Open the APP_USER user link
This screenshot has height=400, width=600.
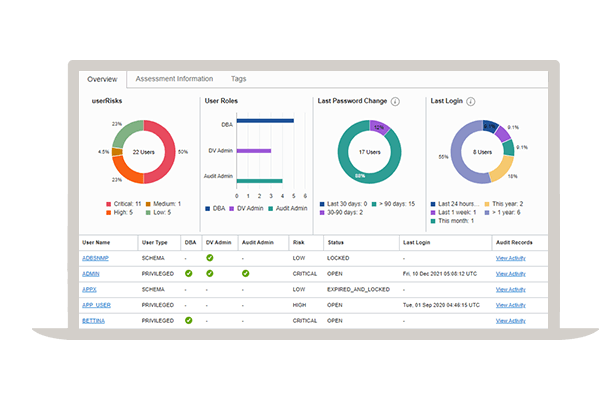97,304
